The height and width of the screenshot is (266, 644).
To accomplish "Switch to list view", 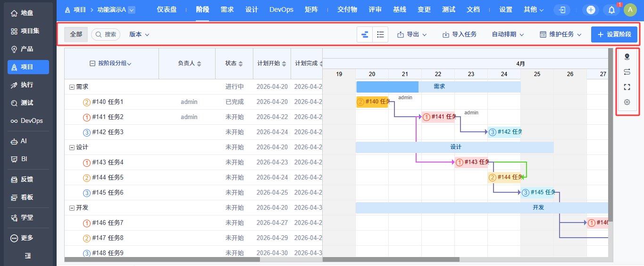I will [x=380, y=34].
